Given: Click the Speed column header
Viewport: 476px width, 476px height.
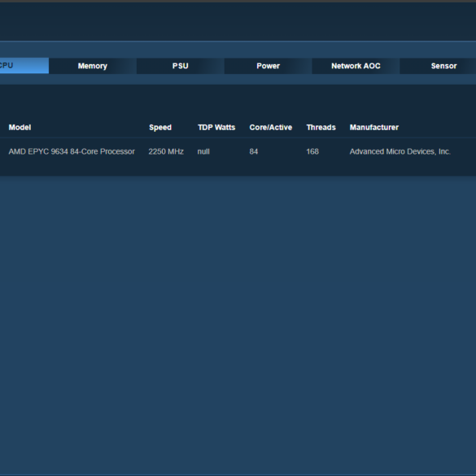Looking at the screenshot, I should coord(160,128).
